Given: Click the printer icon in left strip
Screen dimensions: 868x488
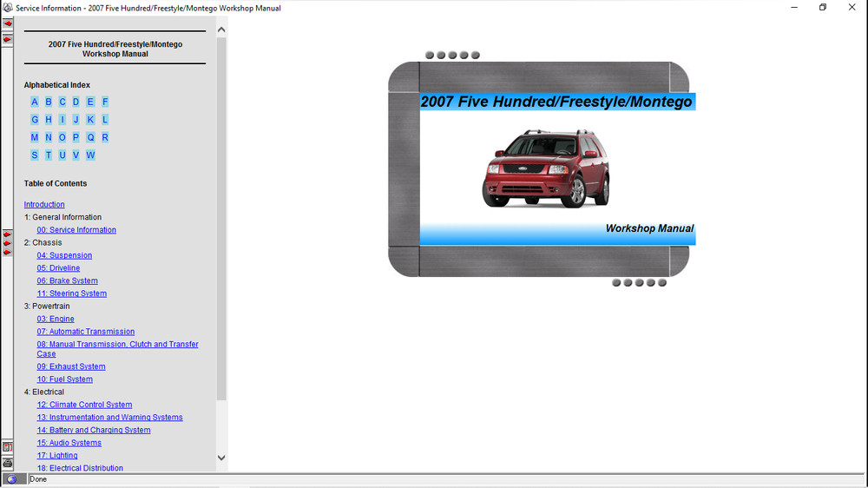Looking at the screenshot, I should tap(8, 463).
